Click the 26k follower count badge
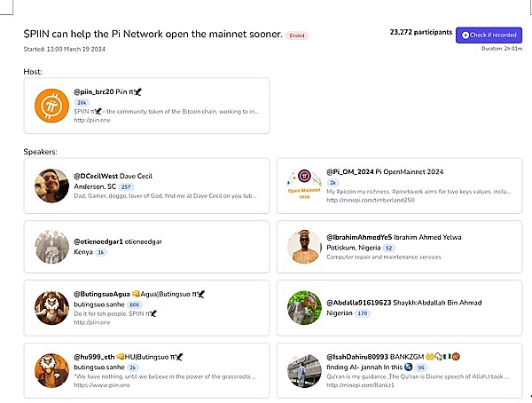This screenshot has height=403, width=532. click(82, 102)
